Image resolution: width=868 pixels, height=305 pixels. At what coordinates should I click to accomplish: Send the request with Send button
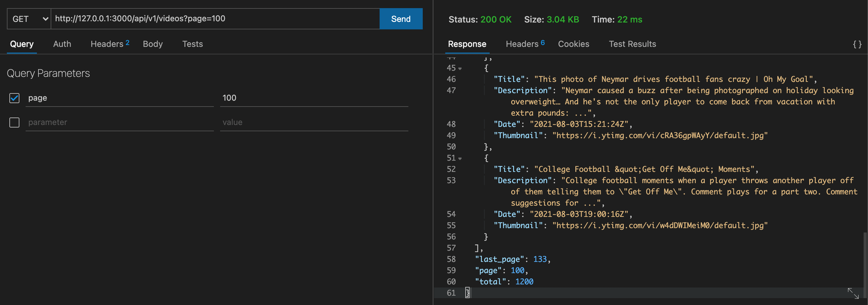(x=401, y=19)
